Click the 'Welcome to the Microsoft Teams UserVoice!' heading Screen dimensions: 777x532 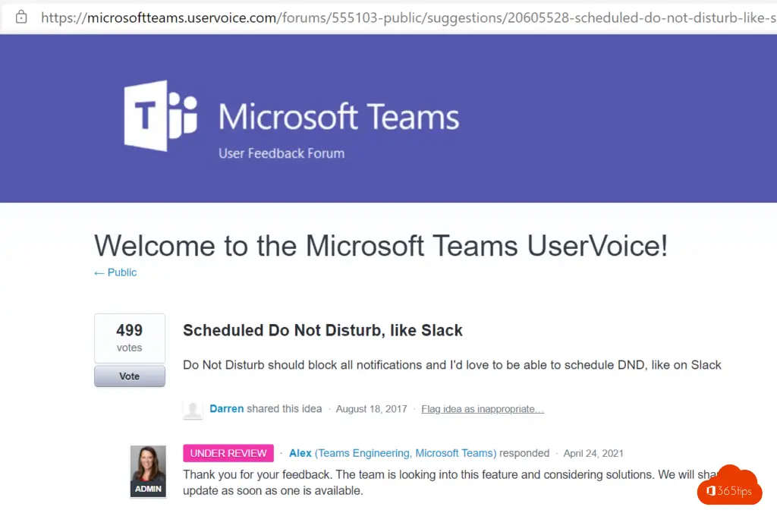point(381,246)
